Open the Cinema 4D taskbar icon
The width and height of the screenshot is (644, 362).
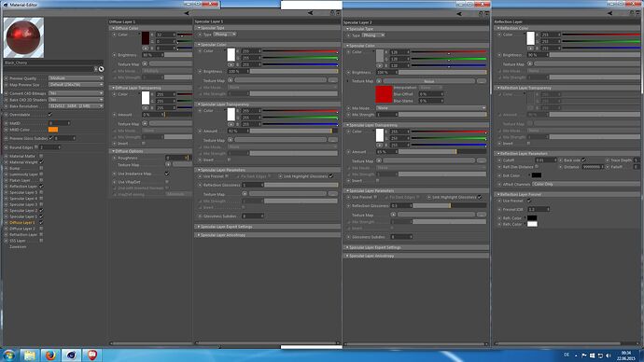tap(71, 355)
